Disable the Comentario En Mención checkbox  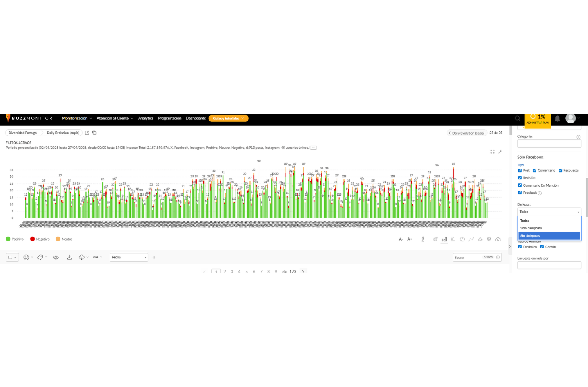pyautogui.click(x=520, y=185)
